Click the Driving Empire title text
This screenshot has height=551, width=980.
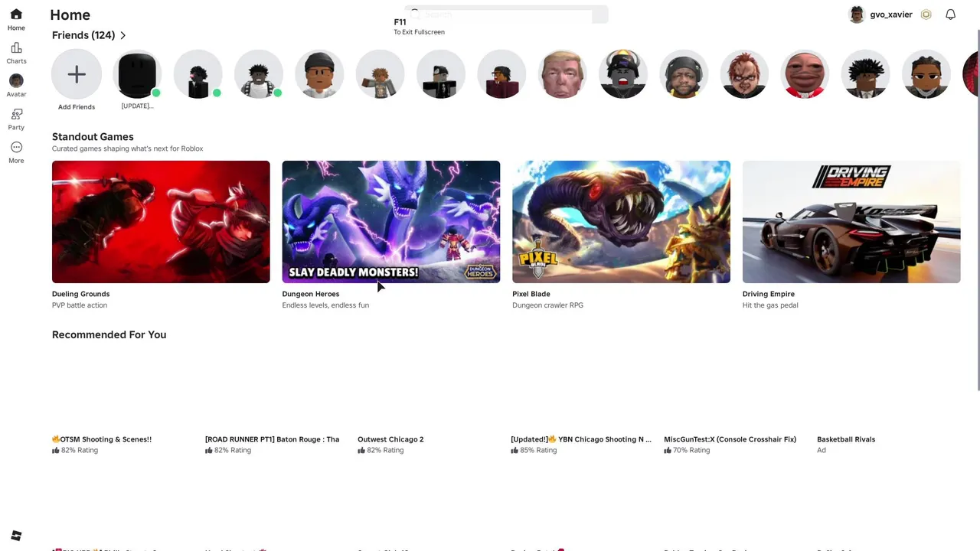(769, 294)
